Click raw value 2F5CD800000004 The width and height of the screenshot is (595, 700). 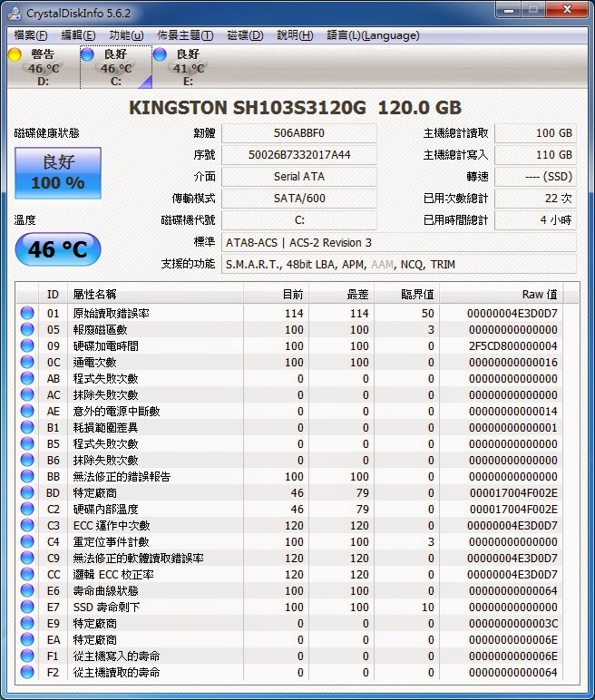point(512,346)
